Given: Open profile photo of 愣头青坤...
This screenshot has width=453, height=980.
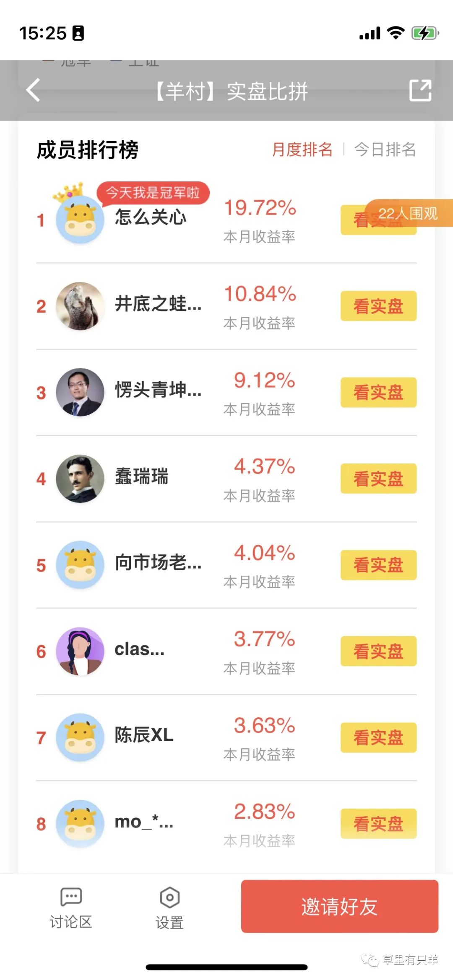Looking at the screenshot, I should (x=80, y=392).
